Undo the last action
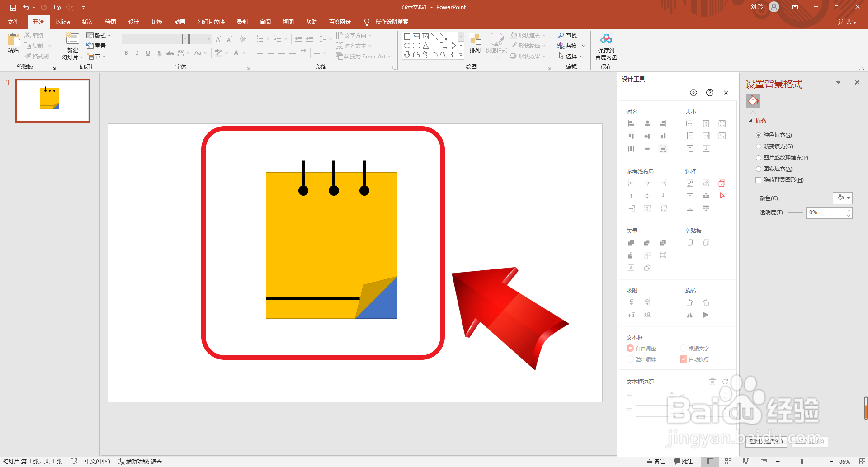 [26, 7]
